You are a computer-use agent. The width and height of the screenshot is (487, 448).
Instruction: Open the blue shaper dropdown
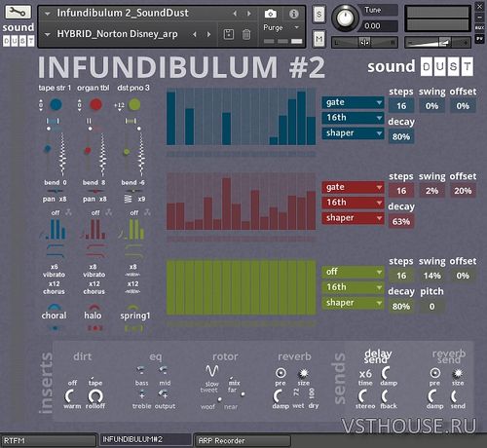[354, 133]
